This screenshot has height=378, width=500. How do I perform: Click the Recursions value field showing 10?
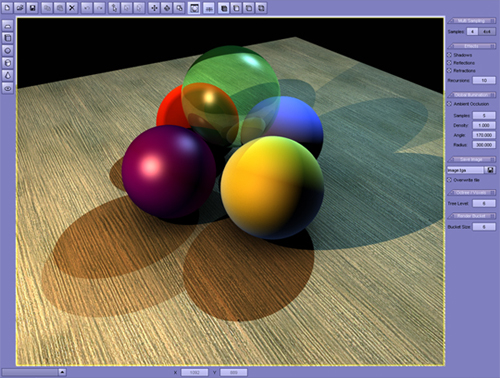tap(484, 80)
